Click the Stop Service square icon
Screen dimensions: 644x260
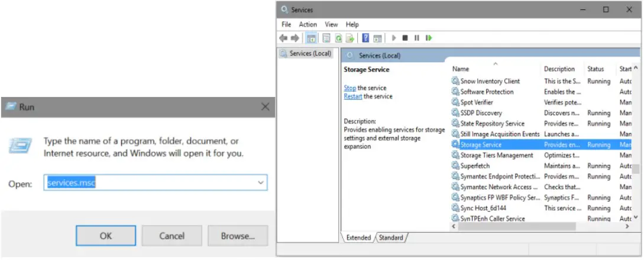pos(405,38)
